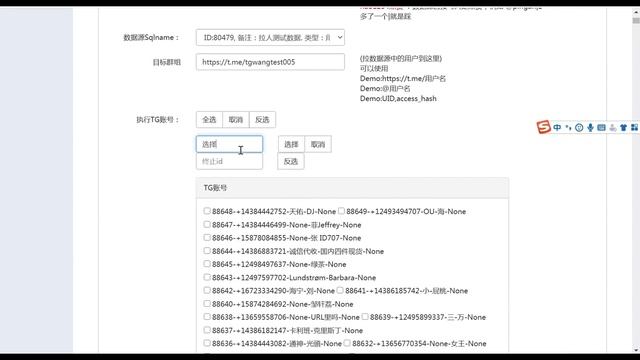Open Sogou skin shirt icon

(623, 128)
